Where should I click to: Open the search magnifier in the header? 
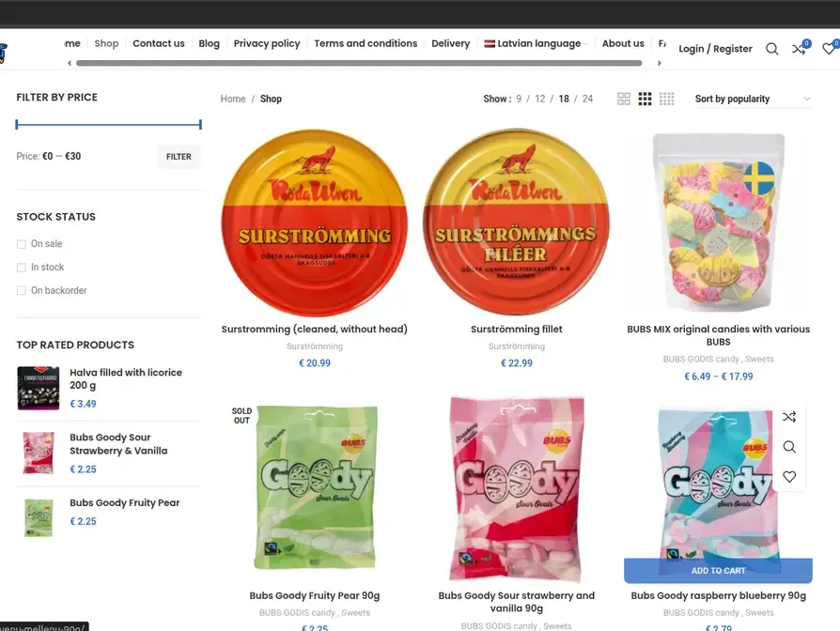click(771, 49)
